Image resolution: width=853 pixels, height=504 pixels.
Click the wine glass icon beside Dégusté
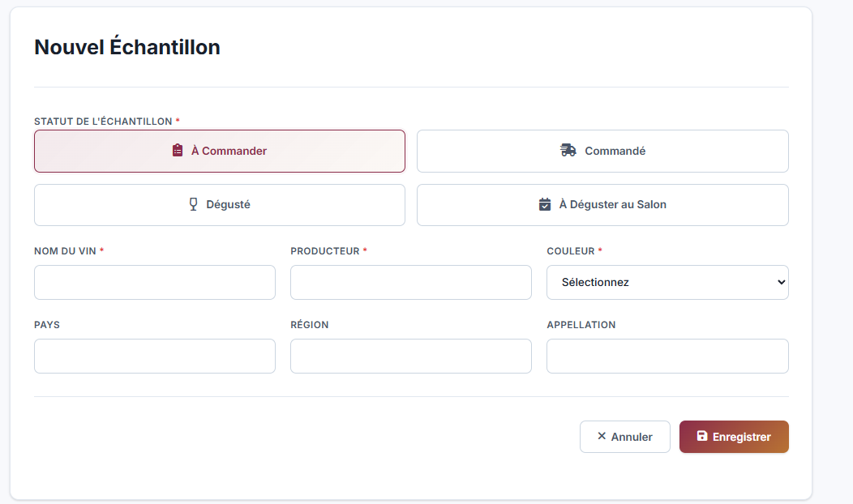point(193,204)
